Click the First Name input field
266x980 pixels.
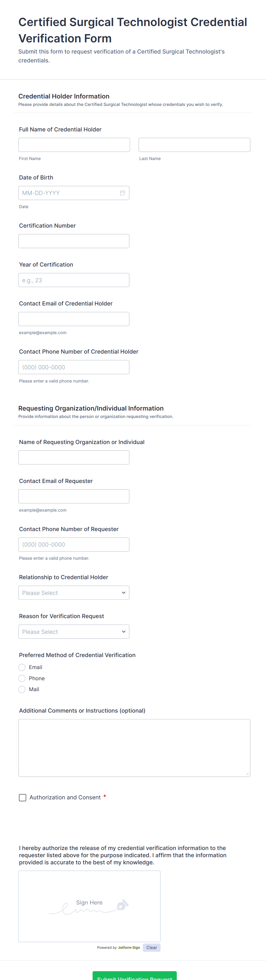click(74, 145)
